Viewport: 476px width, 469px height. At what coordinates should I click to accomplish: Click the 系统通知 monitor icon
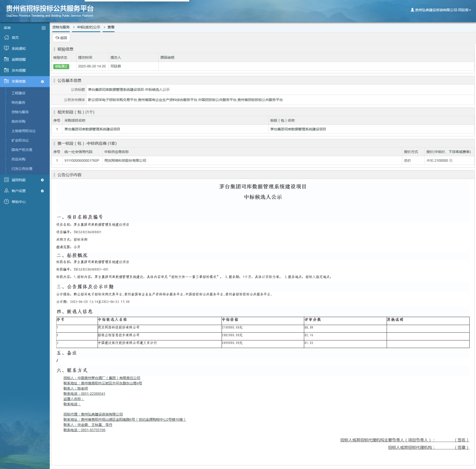click(x=6, y=48)
